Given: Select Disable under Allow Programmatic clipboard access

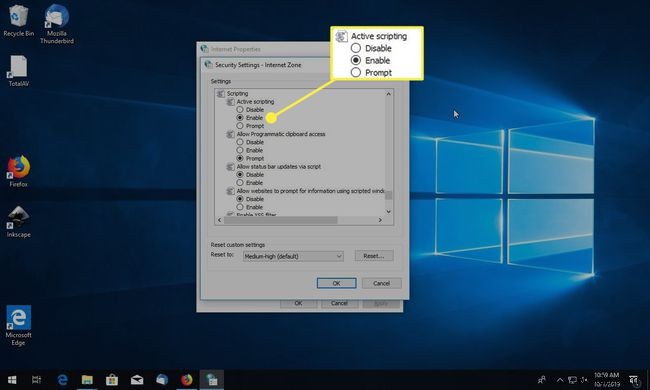Looking at the screenshot, I should tap(250, 142).
